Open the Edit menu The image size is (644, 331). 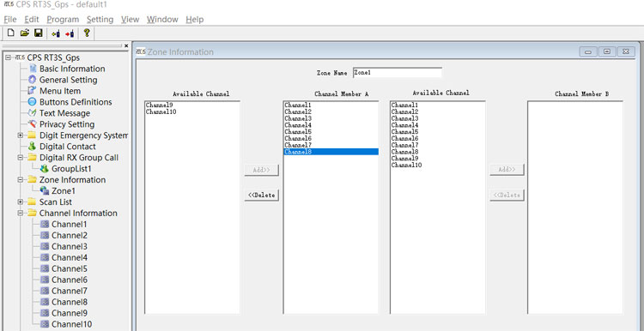point(32,19)
